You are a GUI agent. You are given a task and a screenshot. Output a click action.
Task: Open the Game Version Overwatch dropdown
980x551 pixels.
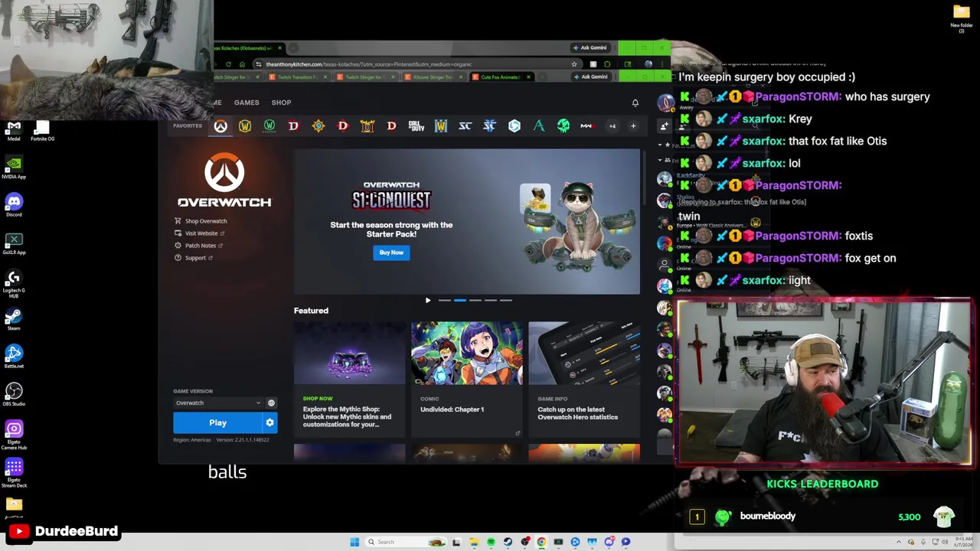coord(218,403)
